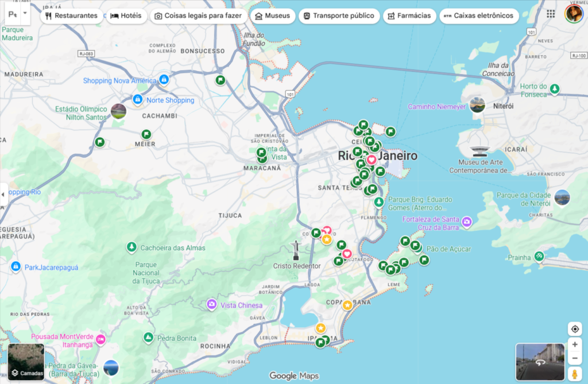The width and height of the screenshot is (588, 384).
Task: Select the green flag pin in Méier
Action: [x=146, y=134]
